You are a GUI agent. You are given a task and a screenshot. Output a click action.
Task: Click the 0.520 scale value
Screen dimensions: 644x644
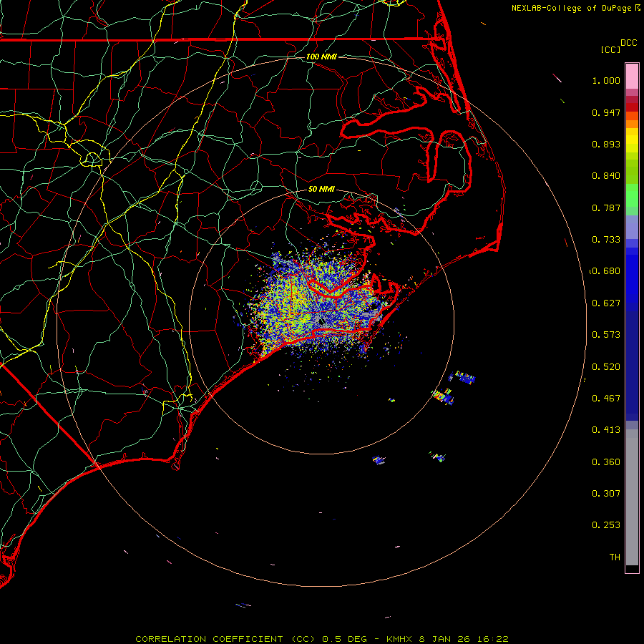coord(606,367)
